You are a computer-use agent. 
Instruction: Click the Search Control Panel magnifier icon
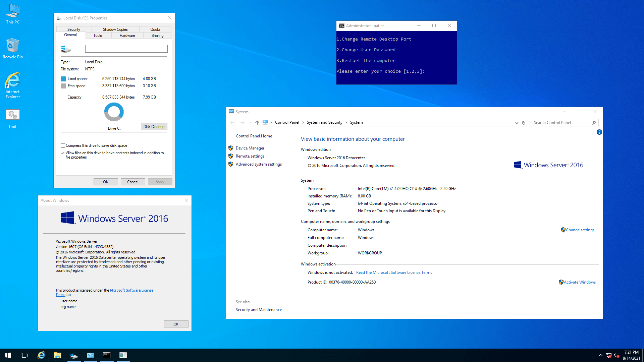(x=594, y=123)
